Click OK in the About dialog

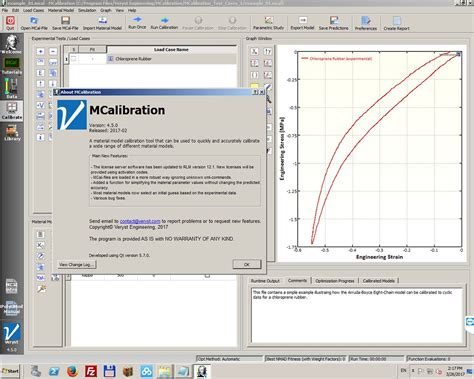click(247, 264)
